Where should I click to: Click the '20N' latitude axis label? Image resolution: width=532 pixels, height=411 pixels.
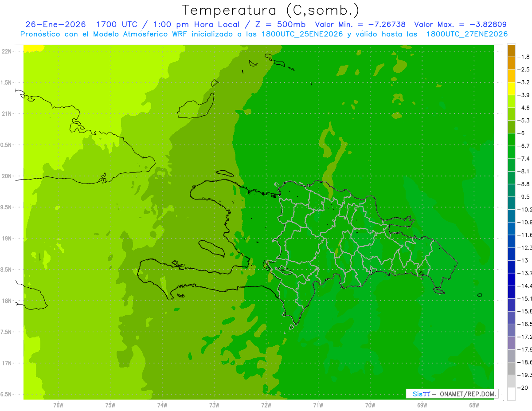(7, 176)
